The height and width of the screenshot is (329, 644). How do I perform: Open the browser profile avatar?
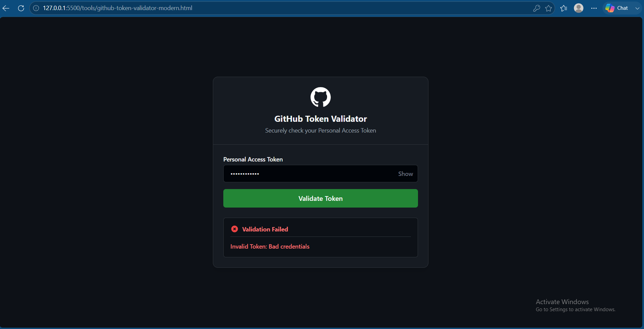pyautogui.click(x=579, y=8)
